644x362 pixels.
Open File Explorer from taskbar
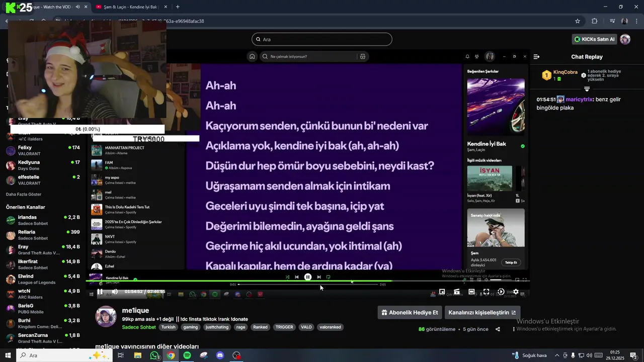(x=137, y=355)
